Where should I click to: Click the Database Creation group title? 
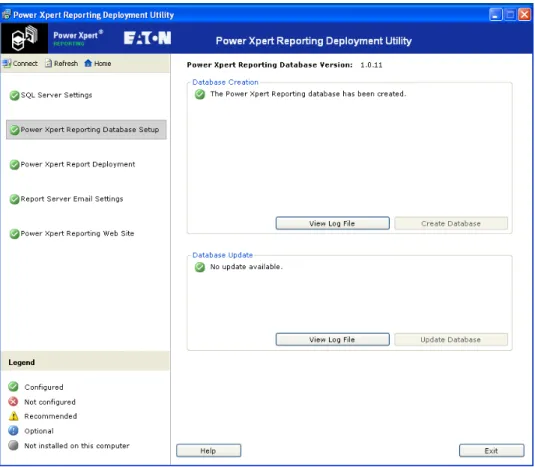[225, 82]
